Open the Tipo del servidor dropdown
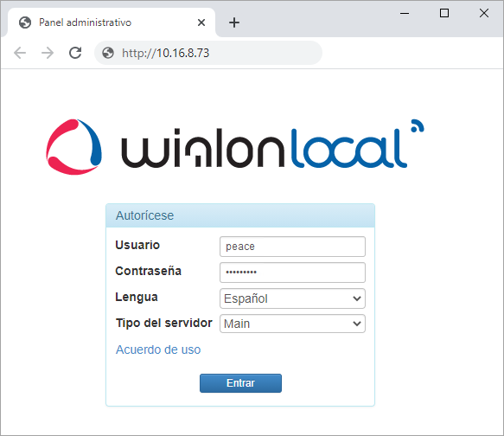This screenshot has width=504, height=436. pyautogui.click(x=292, y=324)
